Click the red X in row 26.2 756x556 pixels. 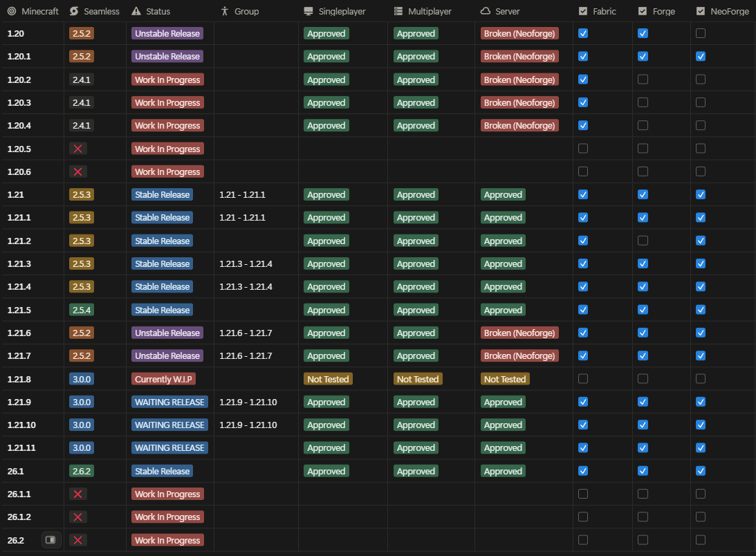click(x=77, y=540)
